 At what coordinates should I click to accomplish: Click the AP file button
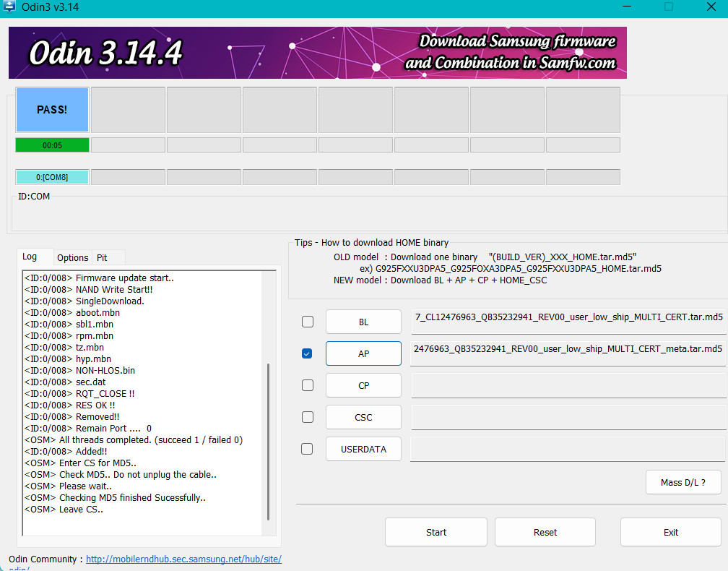click(x=363, y=353)
